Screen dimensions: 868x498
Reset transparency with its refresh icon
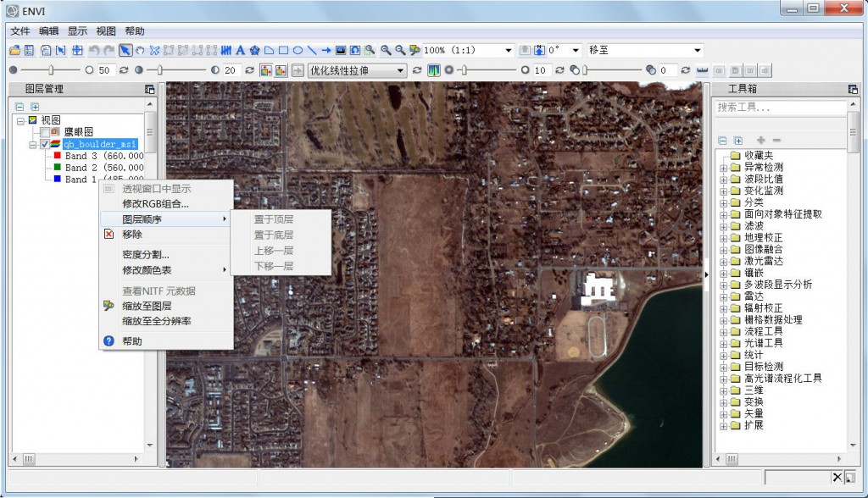click(685, 70)
